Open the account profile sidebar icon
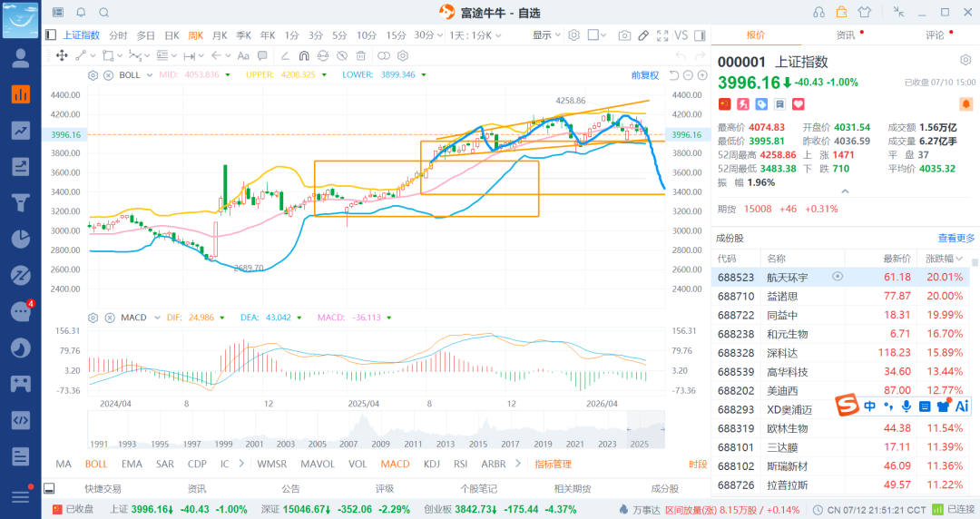 (x=21, y=58)
